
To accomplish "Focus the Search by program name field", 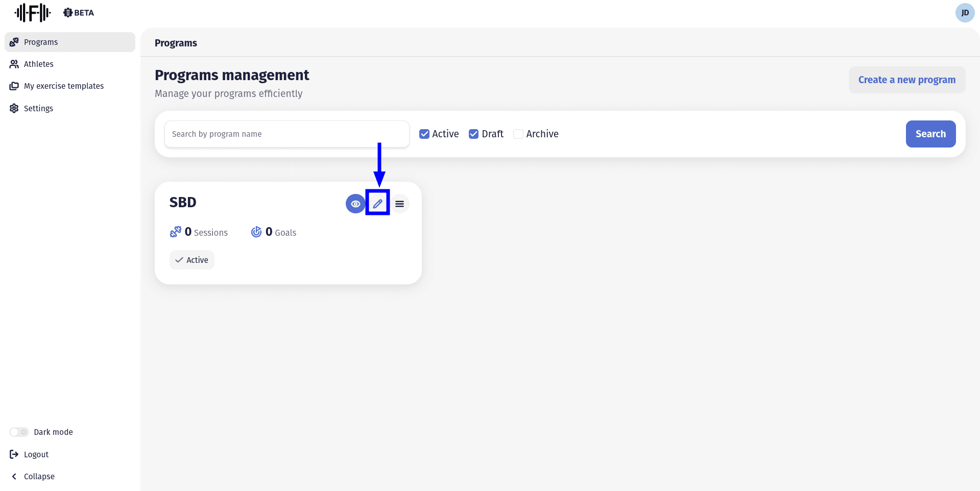I will [x=286, y=134].
